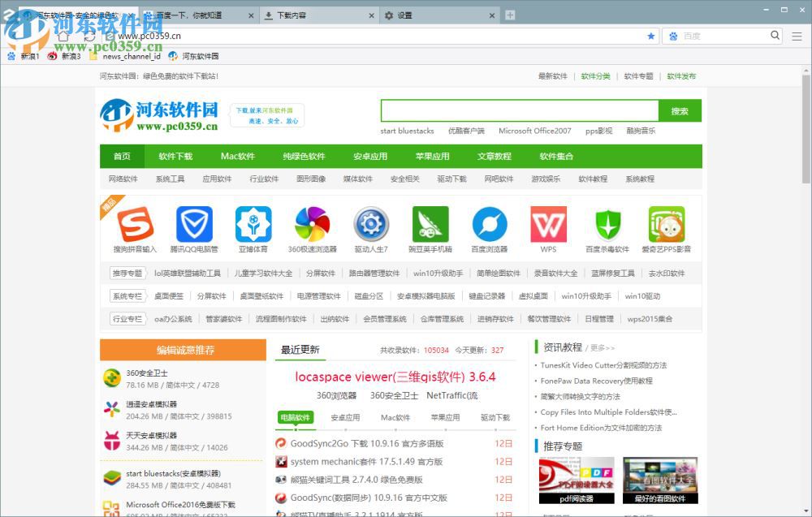Click inside the site search input box

(x=520, y=110)
